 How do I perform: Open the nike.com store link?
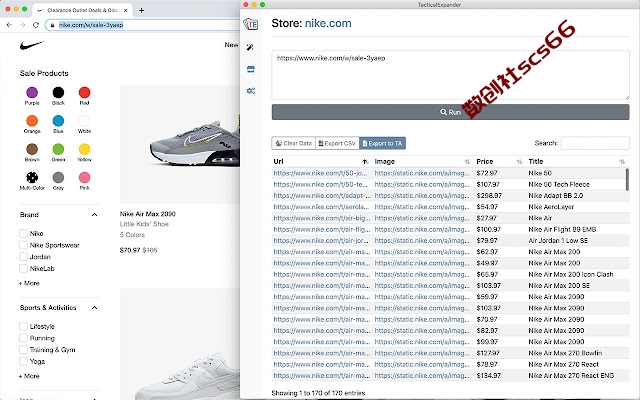[328, 23]
